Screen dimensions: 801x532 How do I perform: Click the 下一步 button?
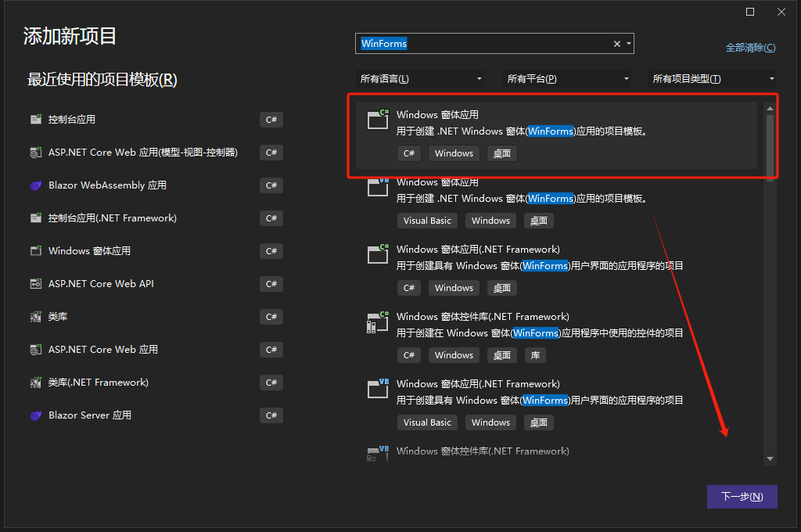point(742,497)
